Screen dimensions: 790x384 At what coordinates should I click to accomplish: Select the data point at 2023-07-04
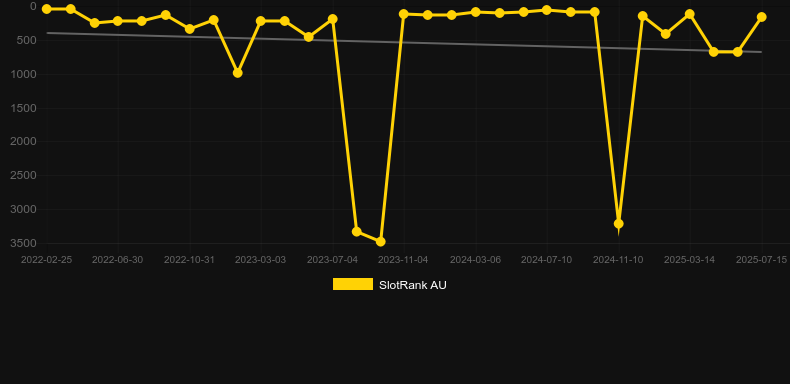click(x=333, y=19)
